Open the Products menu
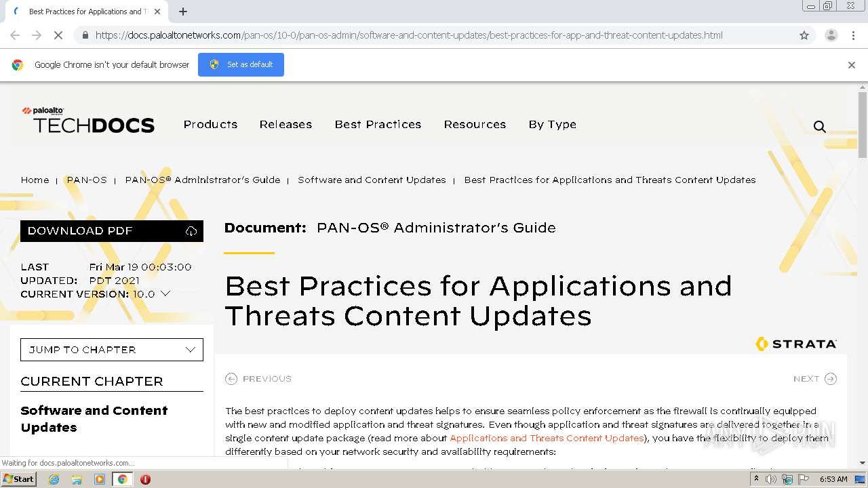This screenshot has width=868, height=488. coord(210,124)
